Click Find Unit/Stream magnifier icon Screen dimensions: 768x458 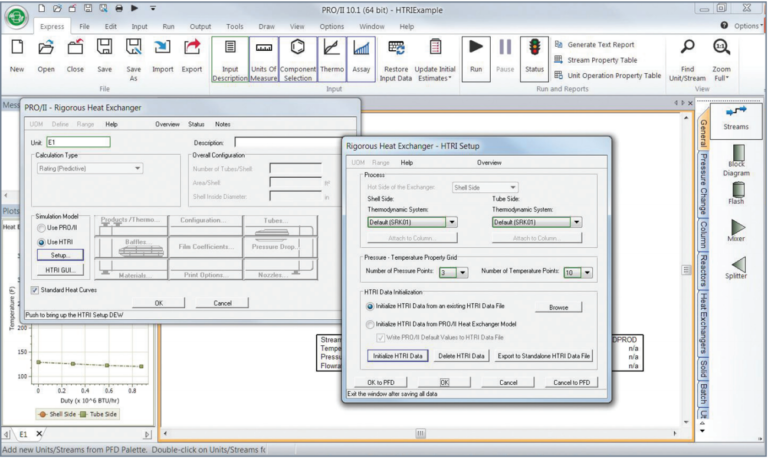click(688, 48)
